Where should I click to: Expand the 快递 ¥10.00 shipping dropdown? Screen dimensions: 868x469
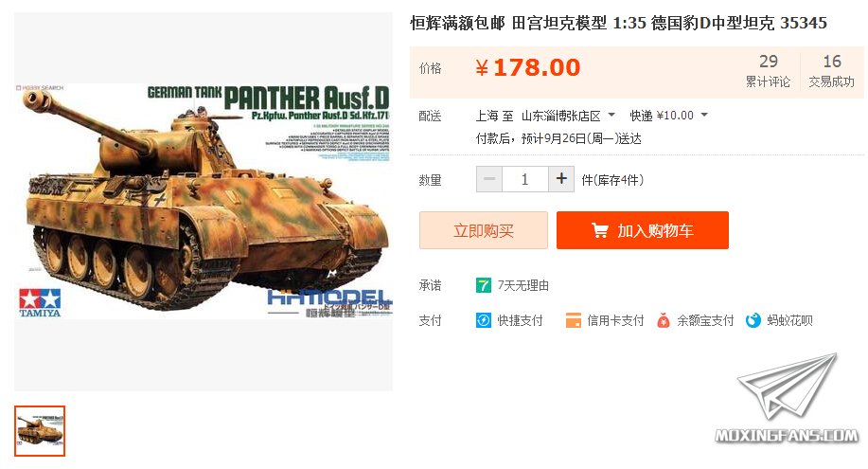pyautogui.click(x=668, y=116)
